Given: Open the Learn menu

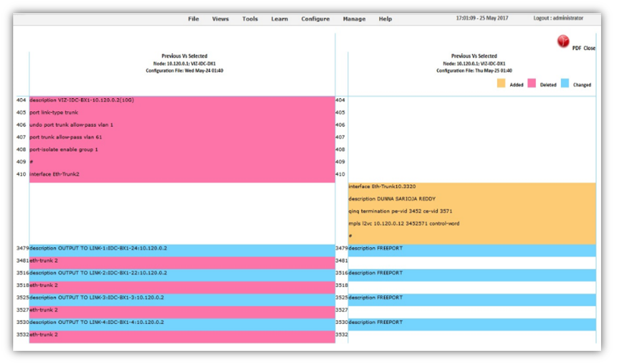Looking at the screenshot, I should point(279,19).
